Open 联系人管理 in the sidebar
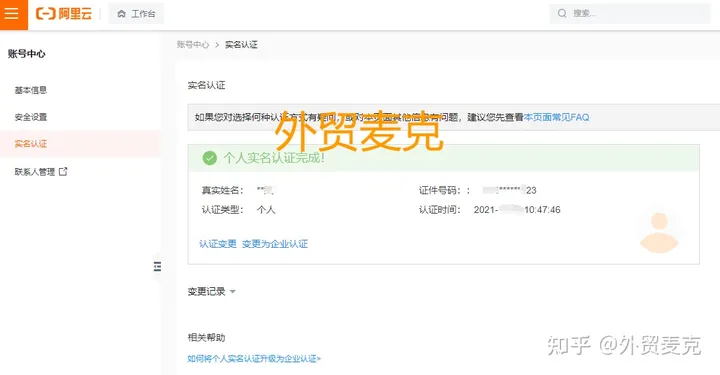Viewport: 720px width, 375px height. pos(35,172)
